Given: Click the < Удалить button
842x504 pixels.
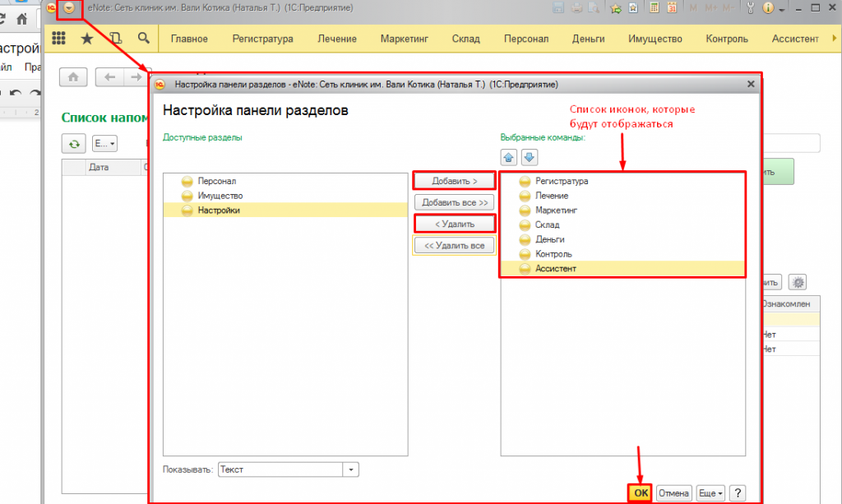Looking at the screenshot, I should (x=454, y=224).
